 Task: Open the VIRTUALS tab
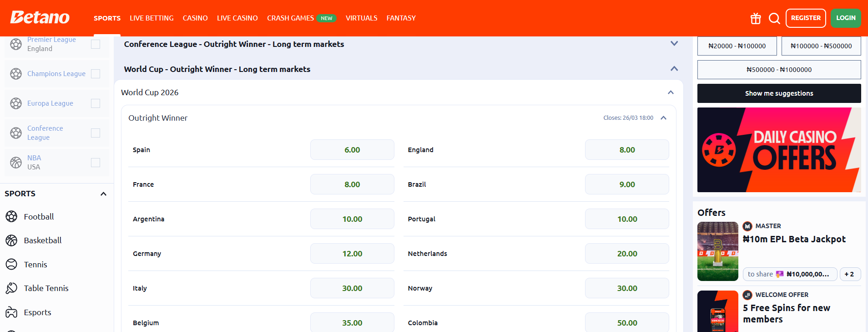(362, 18)
